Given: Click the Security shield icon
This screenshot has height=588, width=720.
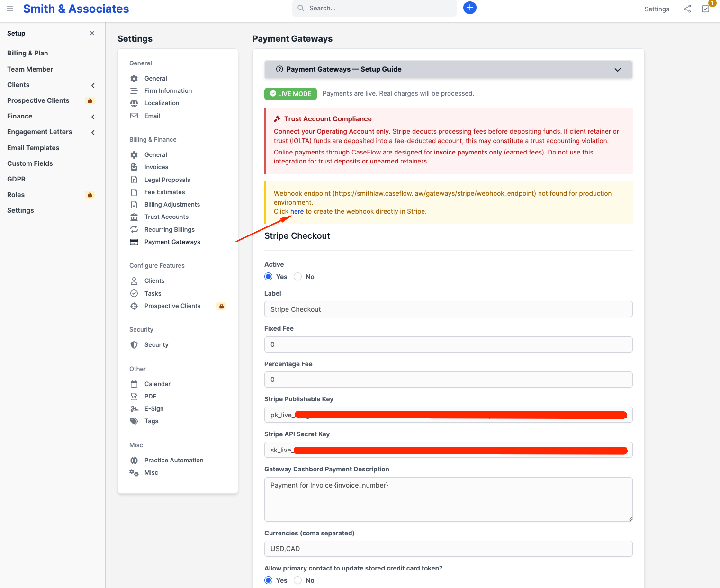Looking at the screenshot, I should [x=134, y=345].
